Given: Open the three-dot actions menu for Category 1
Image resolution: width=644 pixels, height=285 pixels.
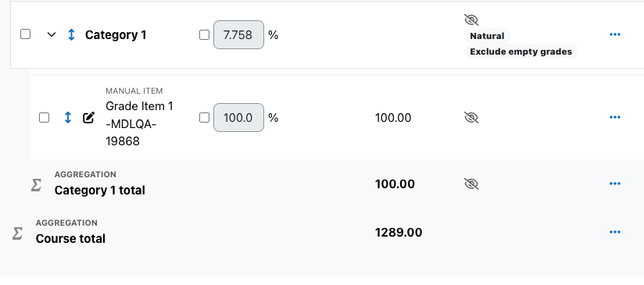Looking at the screenshot, I should 614,34.
